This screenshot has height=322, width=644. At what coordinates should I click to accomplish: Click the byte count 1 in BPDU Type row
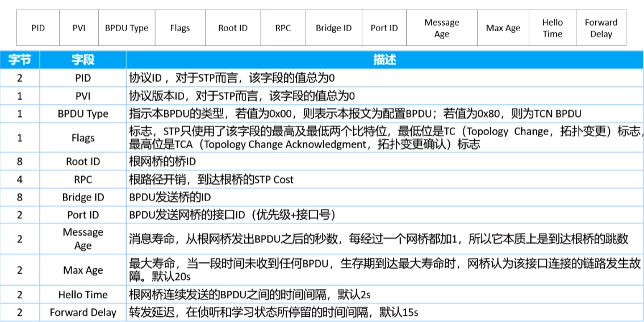20,114
